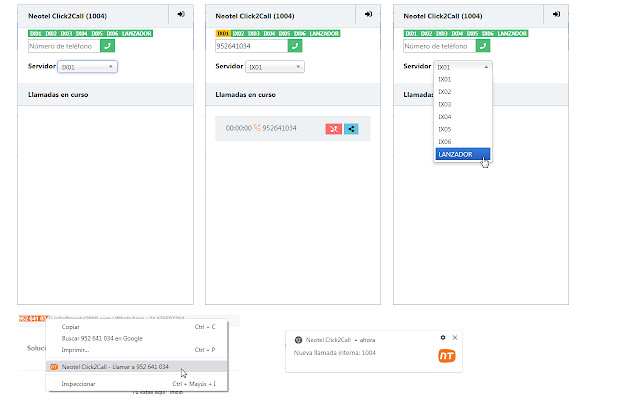Select Neotel Click2Call - Llamar a 952 641 034
The height and width of the screenshot is (400, 640).
[137, 367]
